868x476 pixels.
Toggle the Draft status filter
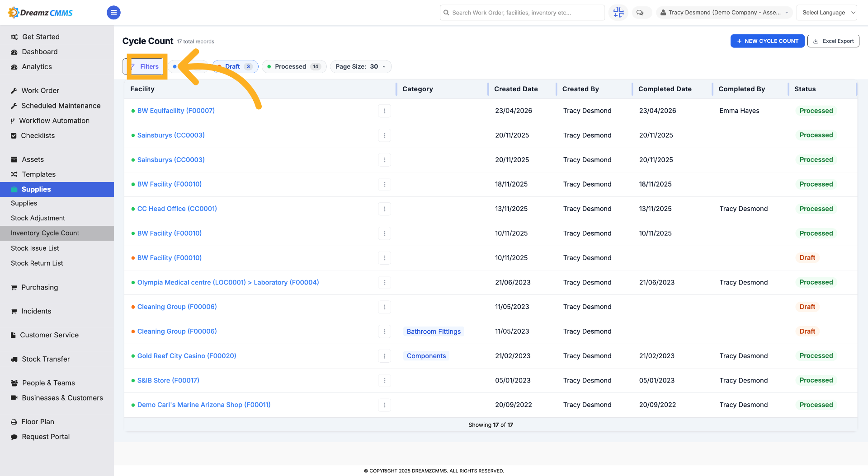point(235,67)
